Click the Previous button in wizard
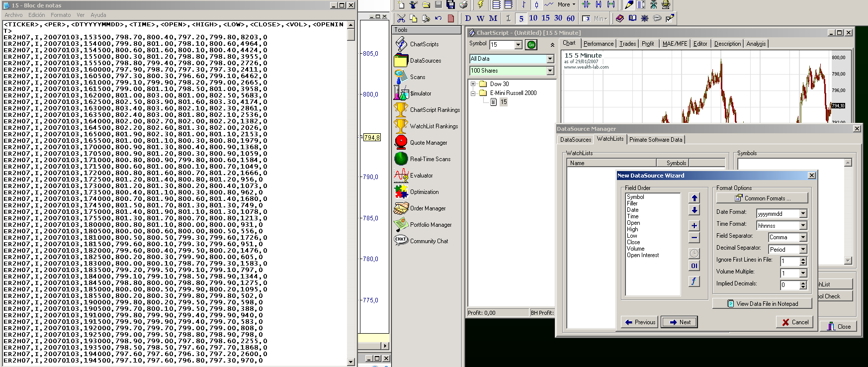 [x=640, y=322]
